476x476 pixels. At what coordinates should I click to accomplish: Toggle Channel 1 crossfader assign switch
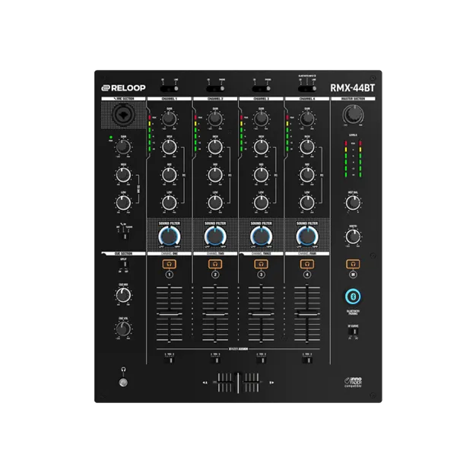(x=170, y=360)
